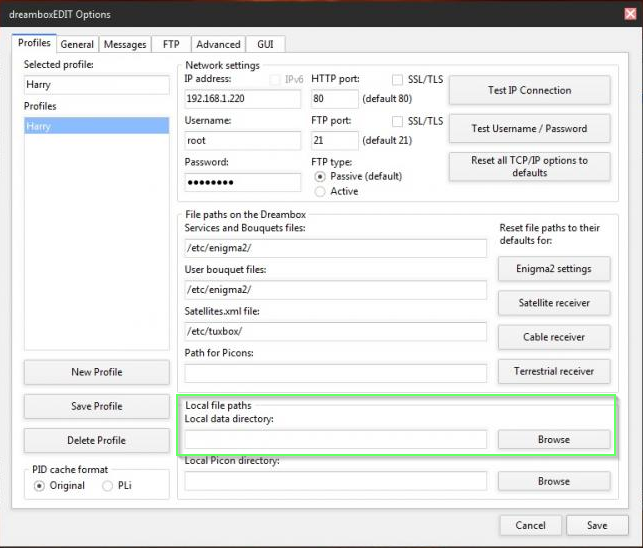This screenshot has height=548, width=643.
Task: Choose PLi PID cache format
Action: pos(107,486)
